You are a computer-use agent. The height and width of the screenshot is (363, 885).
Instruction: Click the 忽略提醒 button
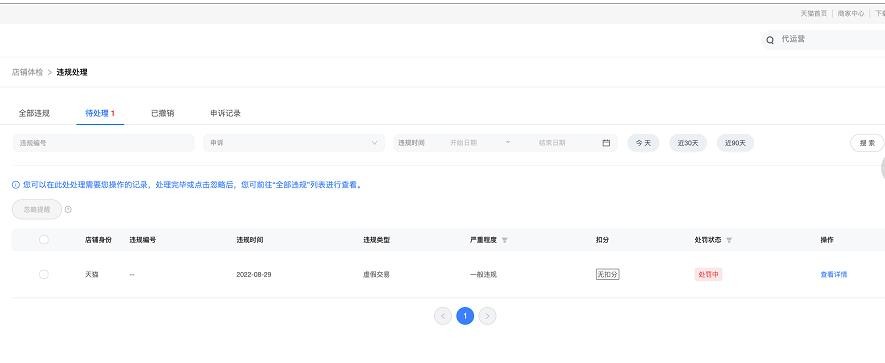(37, 209)
